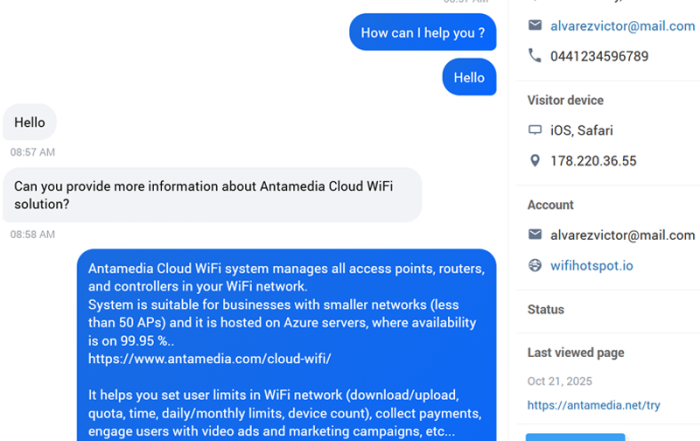The height and width of the screenshot is (441, 700).
Task: Click the globe icon next to wifihotspot.io
Action: click(x=535, y=266)
